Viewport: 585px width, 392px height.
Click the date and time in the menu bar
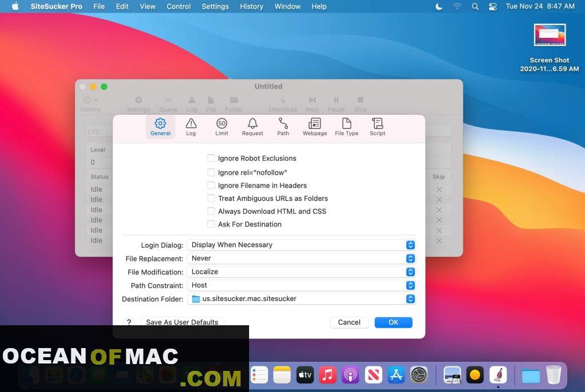540,6
